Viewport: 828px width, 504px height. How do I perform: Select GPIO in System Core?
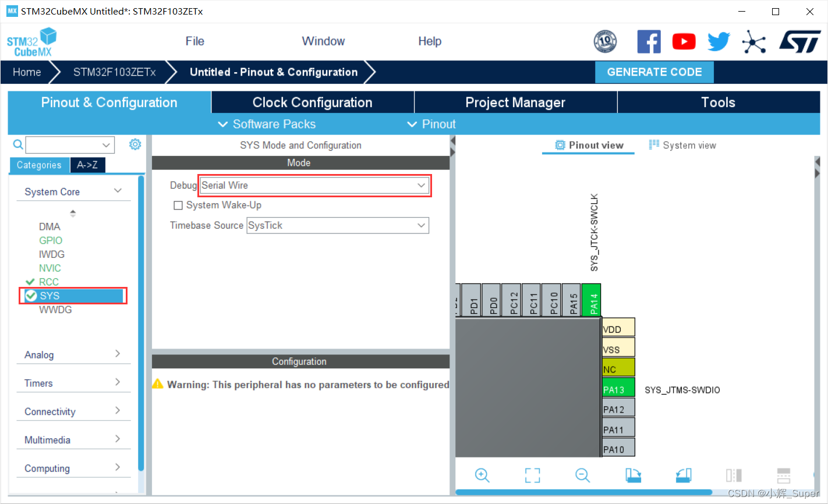click(x=51, y=240)
